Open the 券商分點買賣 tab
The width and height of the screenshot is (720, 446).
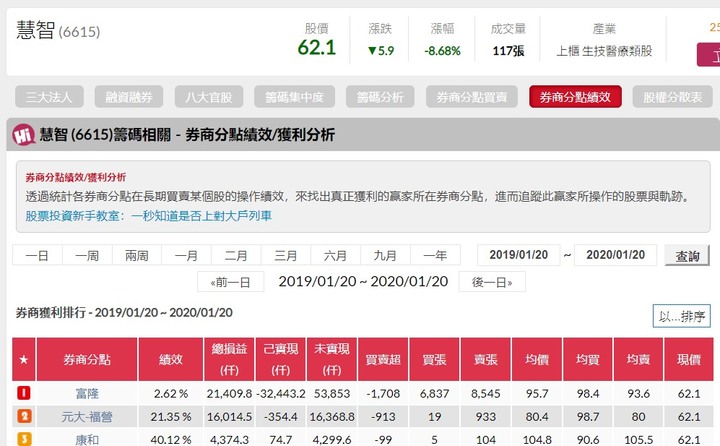coord(472,97)
